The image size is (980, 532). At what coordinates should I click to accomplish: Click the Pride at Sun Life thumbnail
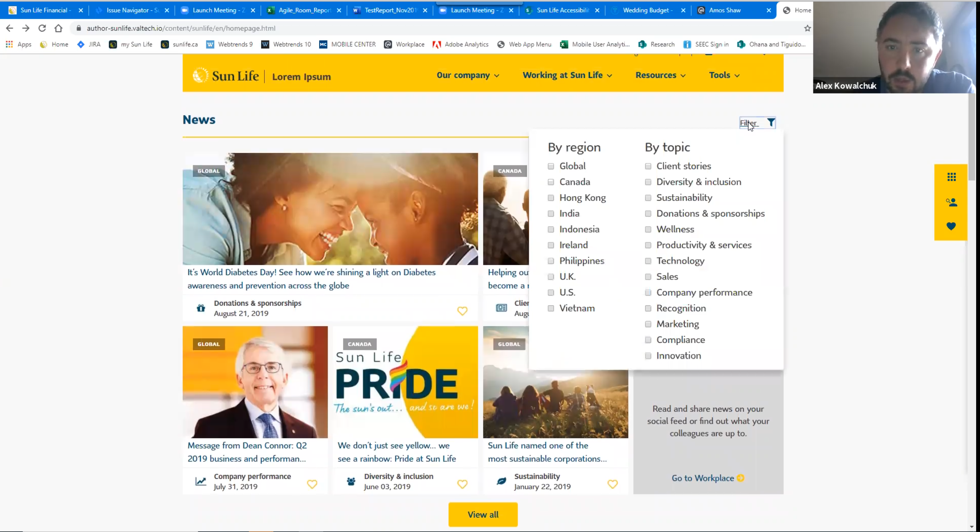[405, 382]
